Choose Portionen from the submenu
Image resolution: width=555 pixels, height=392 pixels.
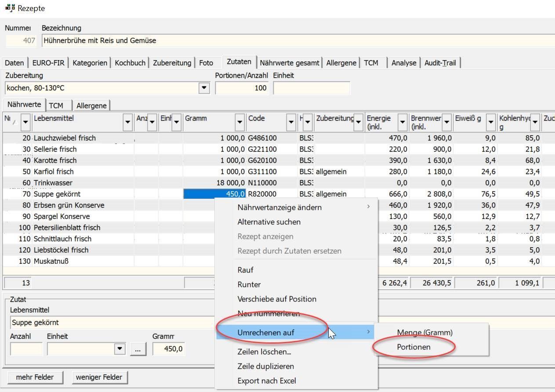[x=414, y=347]
